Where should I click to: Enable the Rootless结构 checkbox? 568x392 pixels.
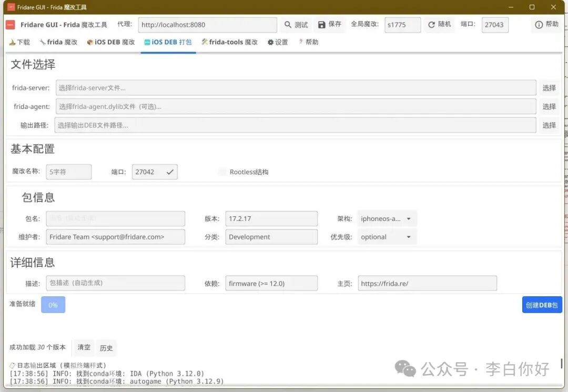coord(222,172)
